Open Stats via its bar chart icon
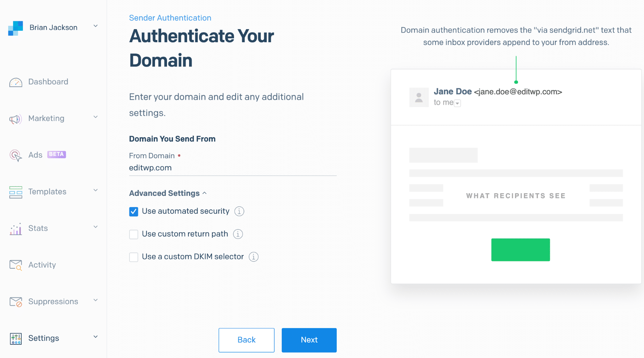The image size is (644, 358). (15, 228)
